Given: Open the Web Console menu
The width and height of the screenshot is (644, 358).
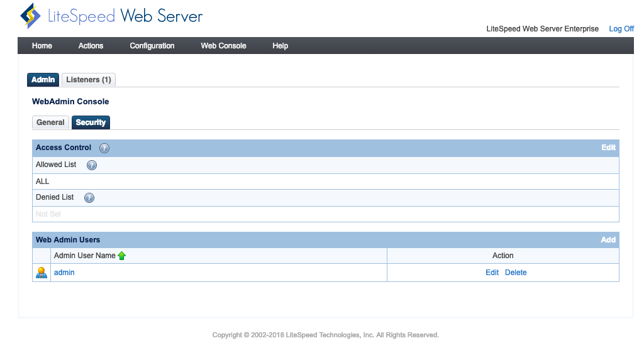Looking at the screenshot, I should [223, 45].
